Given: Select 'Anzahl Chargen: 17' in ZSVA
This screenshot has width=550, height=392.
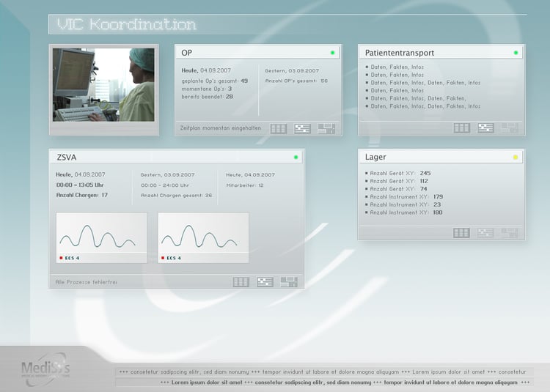Looking at the screenshot, I should click(82, 195).
